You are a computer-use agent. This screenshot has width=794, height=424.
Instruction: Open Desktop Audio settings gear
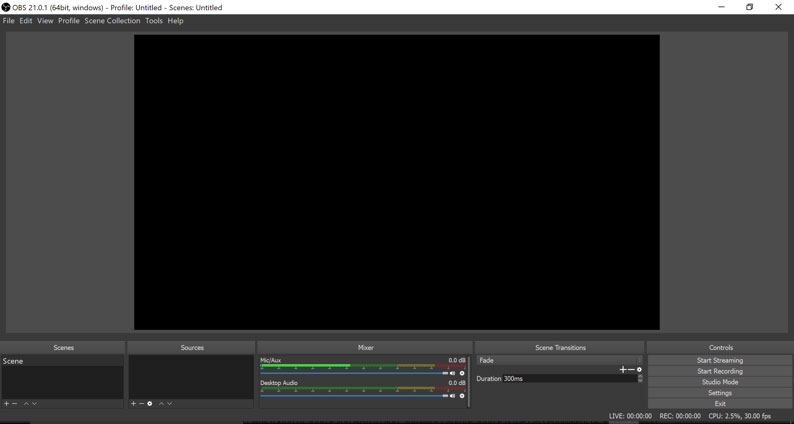[x=462, y=396]
